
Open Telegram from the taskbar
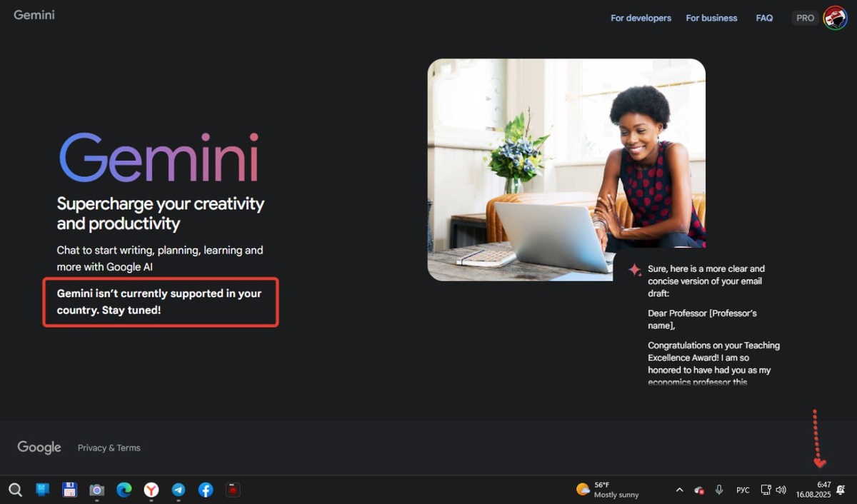coord(179,490)
